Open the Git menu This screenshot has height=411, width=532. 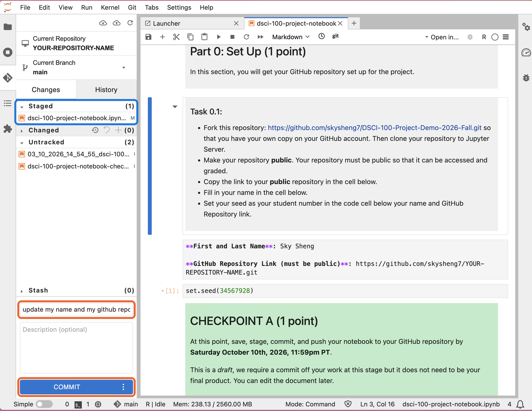pyautogui.click(x=132, y=7)
